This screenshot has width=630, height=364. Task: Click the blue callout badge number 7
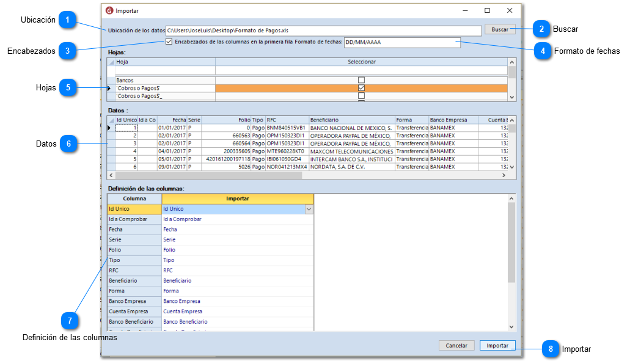[70, 320]
